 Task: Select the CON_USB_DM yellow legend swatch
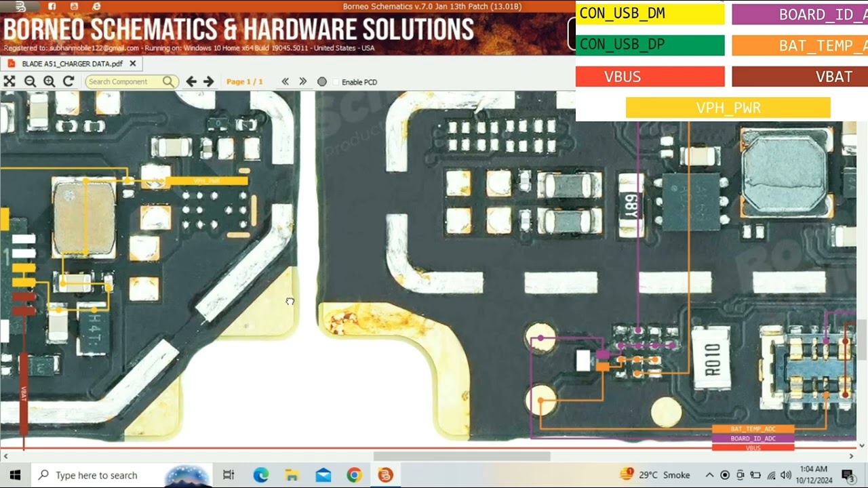pyautogui.click(x=650, y=14)
